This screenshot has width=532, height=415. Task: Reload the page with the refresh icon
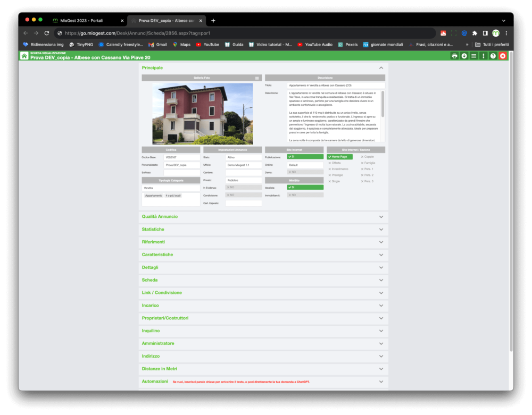tap(47, 33)
